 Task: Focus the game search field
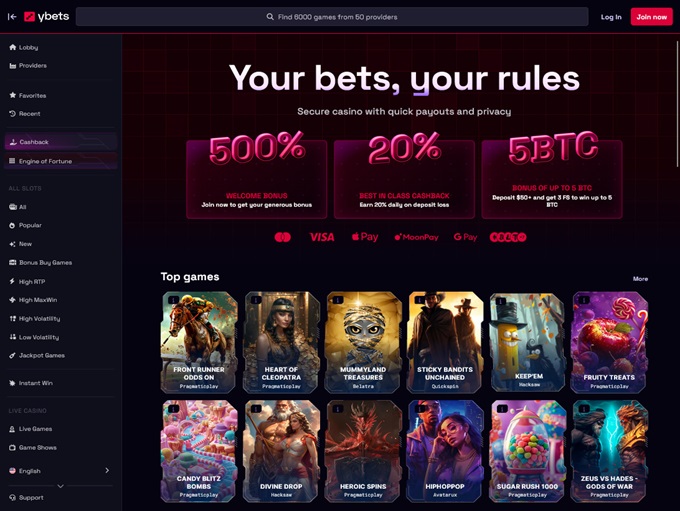(332, 17)
